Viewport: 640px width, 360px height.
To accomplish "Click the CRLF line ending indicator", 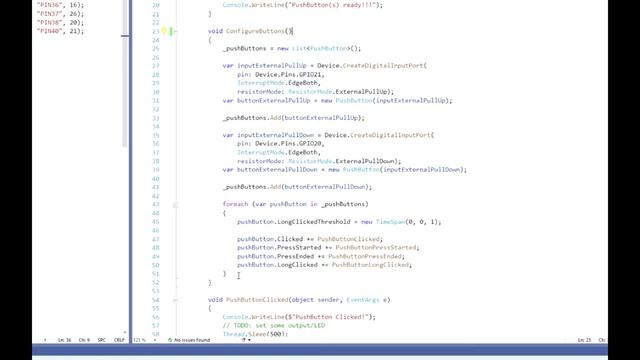I will (x=119, y=340).
